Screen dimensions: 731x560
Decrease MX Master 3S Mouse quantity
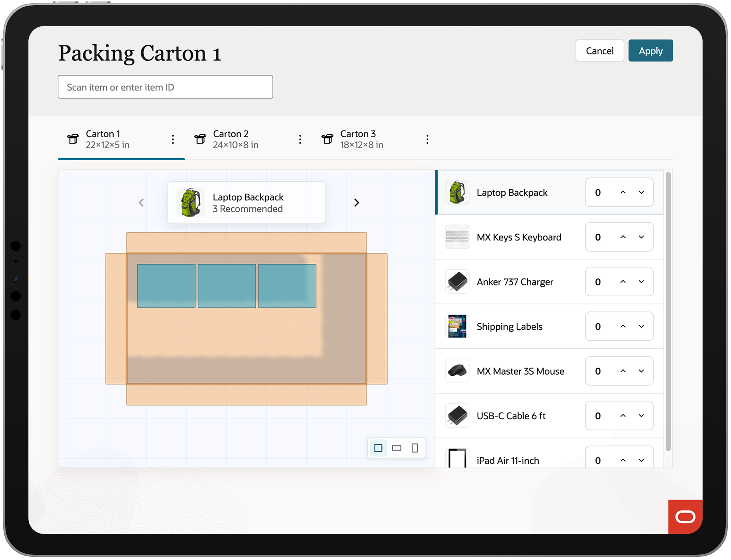641,371
